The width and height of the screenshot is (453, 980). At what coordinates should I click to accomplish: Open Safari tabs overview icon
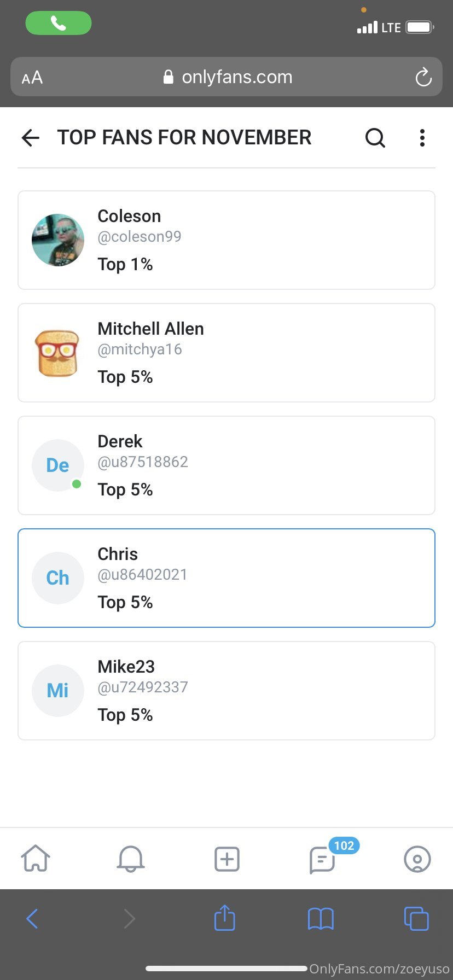(416, 918)
